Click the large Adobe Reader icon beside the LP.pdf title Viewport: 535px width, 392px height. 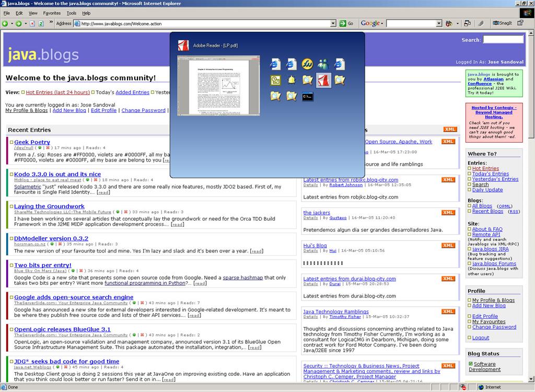183,45
